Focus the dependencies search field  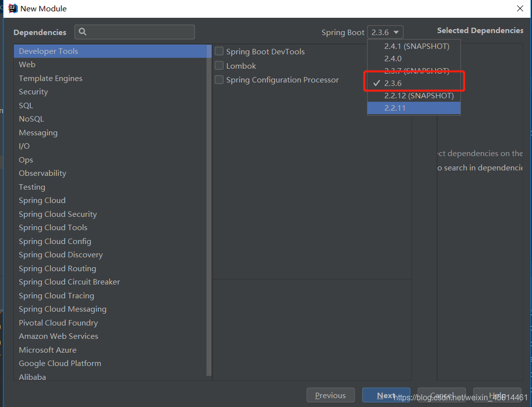pos(135,32)
